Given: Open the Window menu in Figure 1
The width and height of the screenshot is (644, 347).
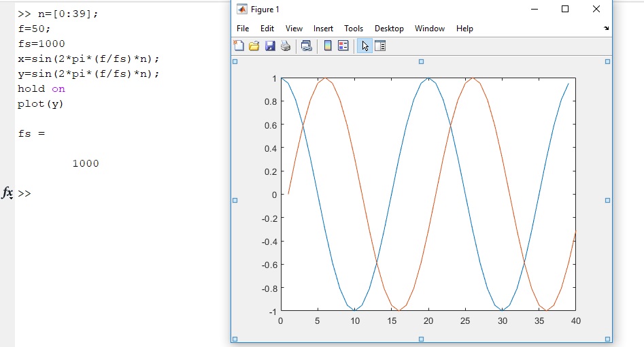Looking at the screenshot, I should [x=430, y=29].
